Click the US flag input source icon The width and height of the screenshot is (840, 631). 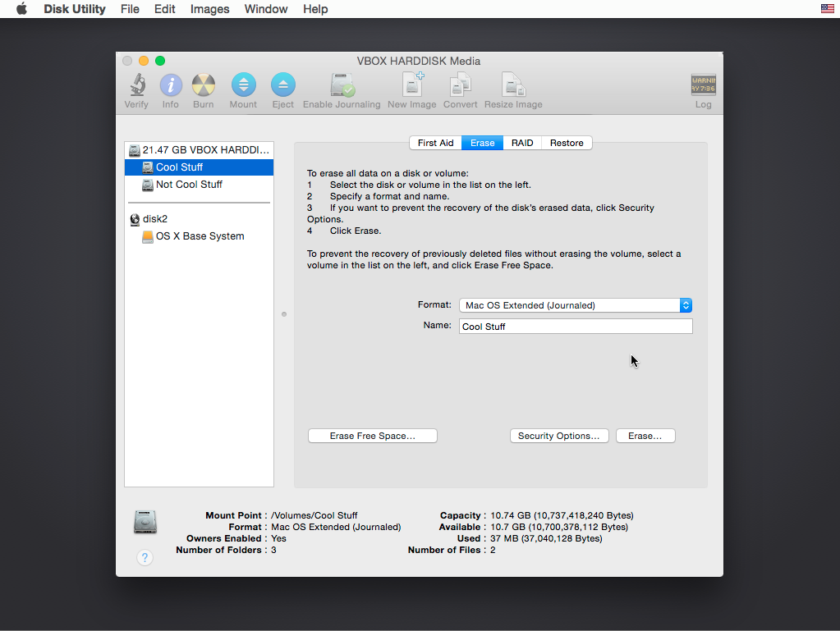click(827, 8)
